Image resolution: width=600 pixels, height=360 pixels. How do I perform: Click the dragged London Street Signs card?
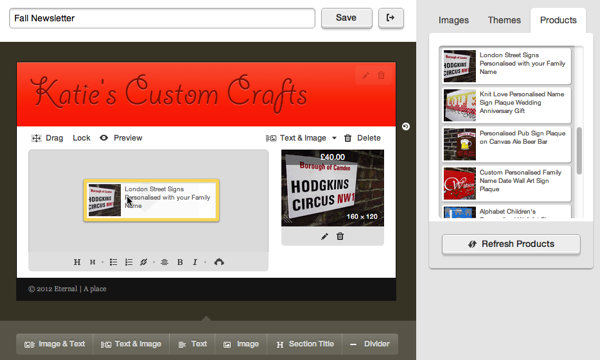click(x=152, y=200)
